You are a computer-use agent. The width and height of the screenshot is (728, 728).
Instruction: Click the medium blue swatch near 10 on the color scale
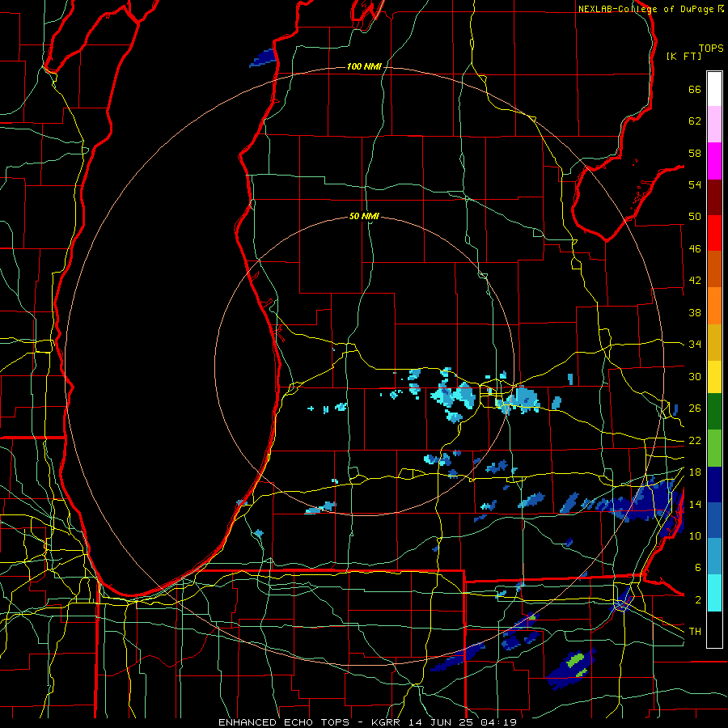coord(714,520)
